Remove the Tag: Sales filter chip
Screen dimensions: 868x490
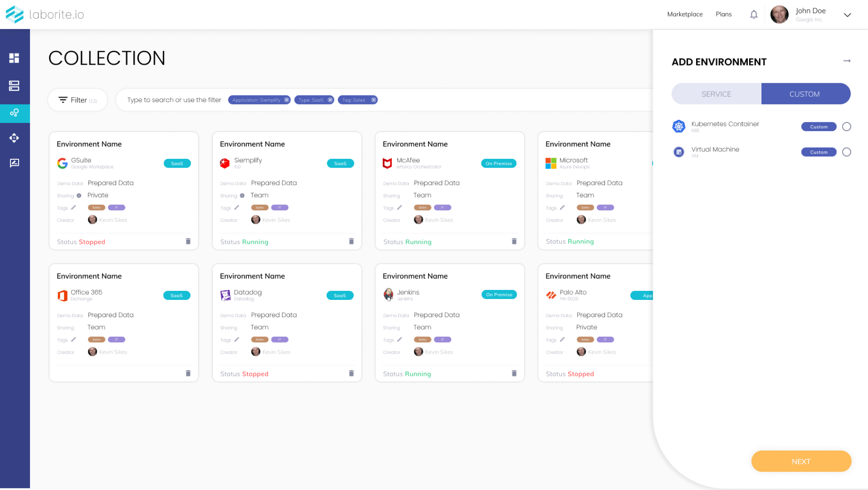[373, 100]
